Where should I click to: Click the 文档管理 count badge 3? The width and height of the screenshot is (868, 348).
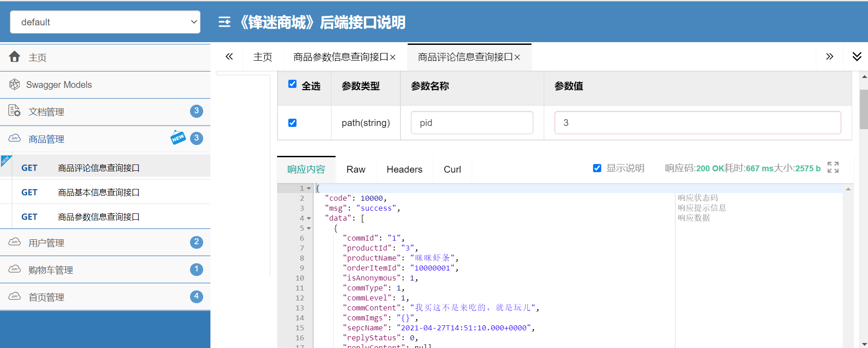coord(196,111)
